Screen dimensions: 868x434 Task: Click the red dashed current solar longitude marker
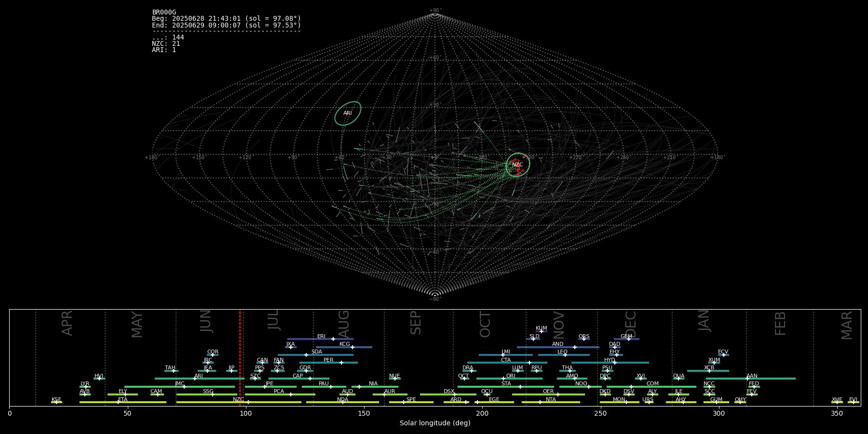click(240, 357)
